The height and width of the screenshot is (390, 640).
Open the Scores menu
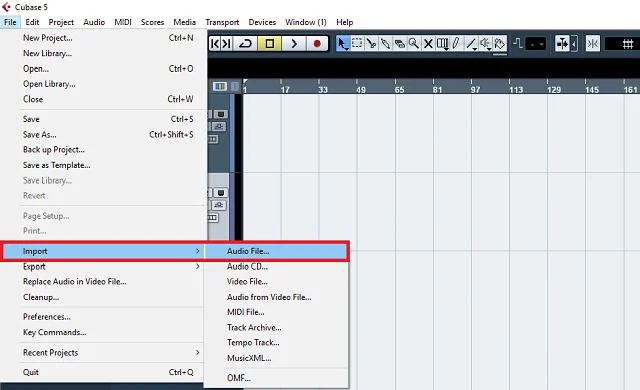(x=152, y=22)
